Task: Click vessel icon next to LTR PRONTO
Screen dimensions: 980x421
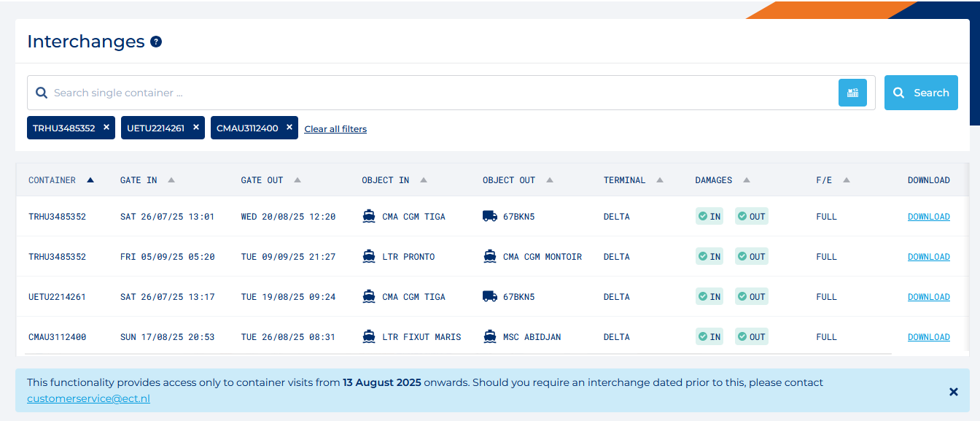Action: point(369,256)
